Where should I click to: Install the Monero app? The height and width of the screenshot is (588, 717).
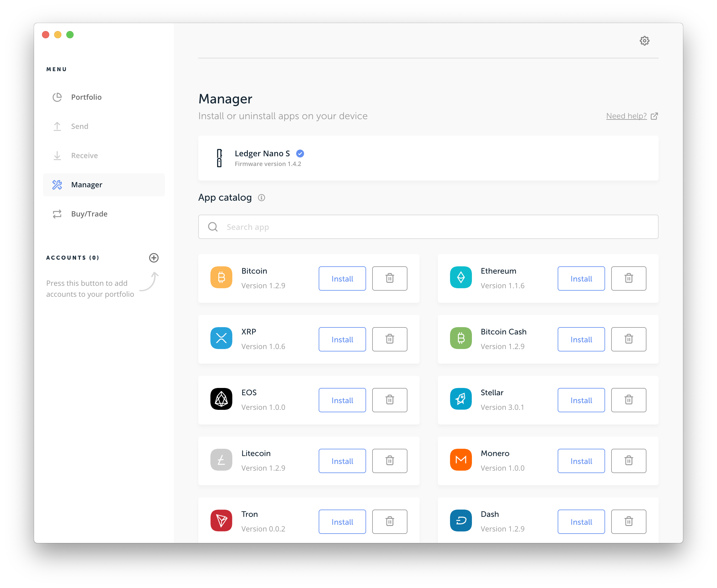581,461
